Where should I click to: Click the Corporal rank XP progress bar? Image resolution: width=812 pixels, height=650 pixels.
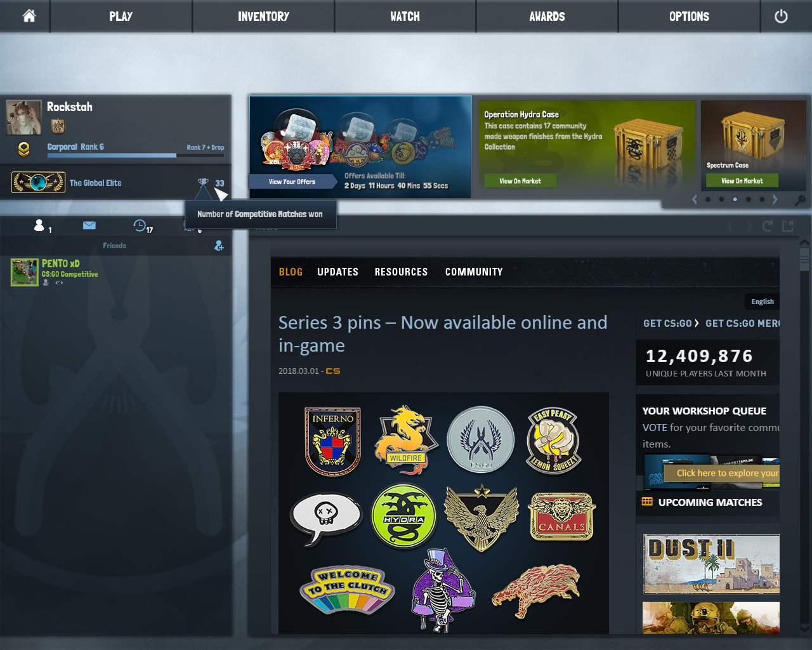(136, 155)
